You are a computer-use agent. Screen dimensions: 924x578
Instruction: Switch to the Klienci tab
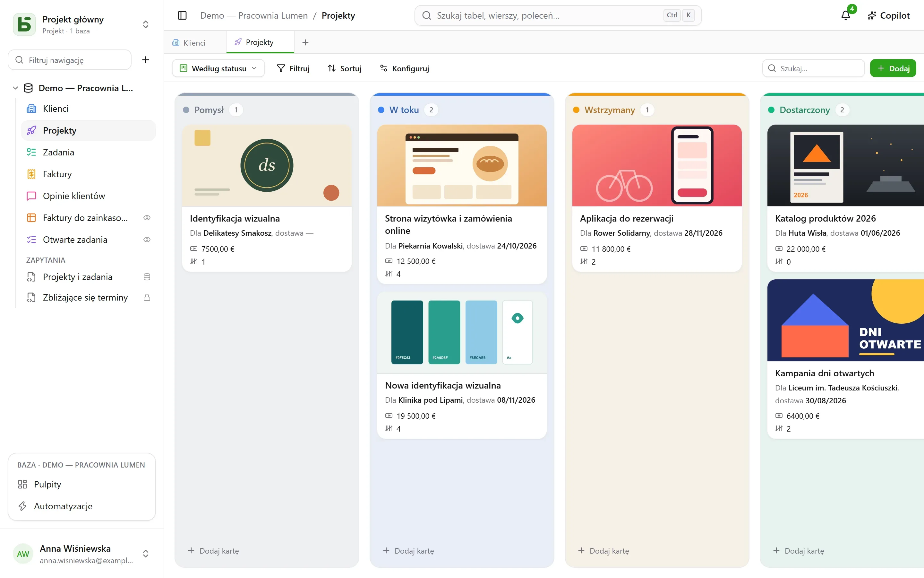[195, 42]
